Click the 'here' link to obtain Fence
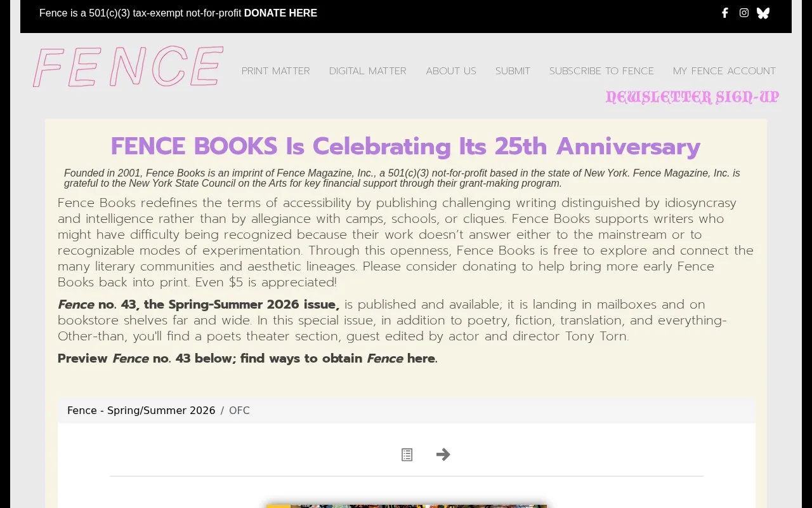Image resolution: width=812 pixels, height=508 pixels. [x=421, y=358]
